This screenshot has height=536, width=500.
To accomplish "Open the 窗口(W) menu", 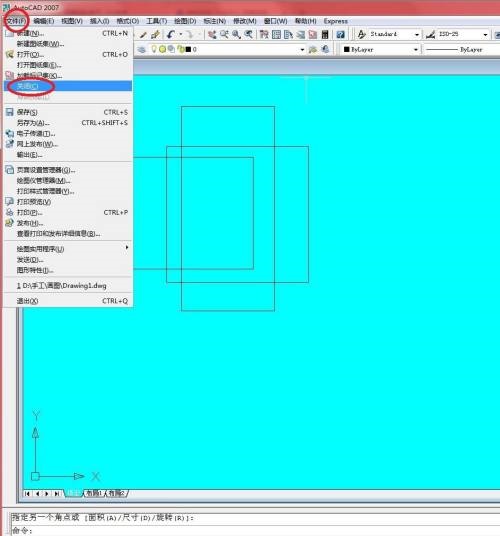I will click(275, 21).
